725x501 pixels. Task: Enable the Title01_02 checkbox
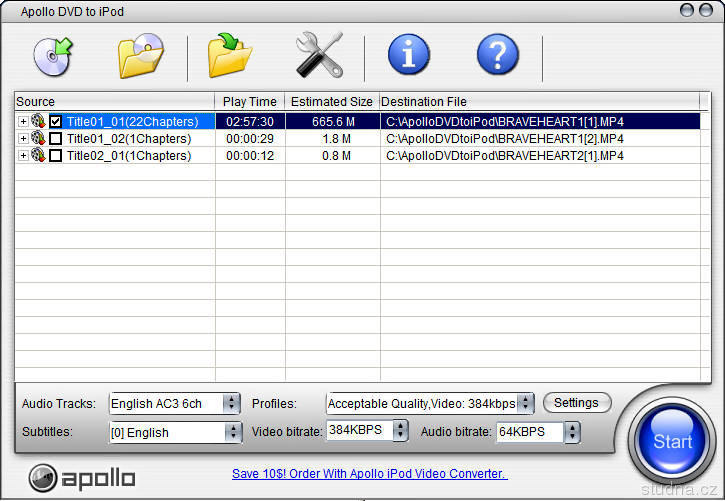click(56, 139)
